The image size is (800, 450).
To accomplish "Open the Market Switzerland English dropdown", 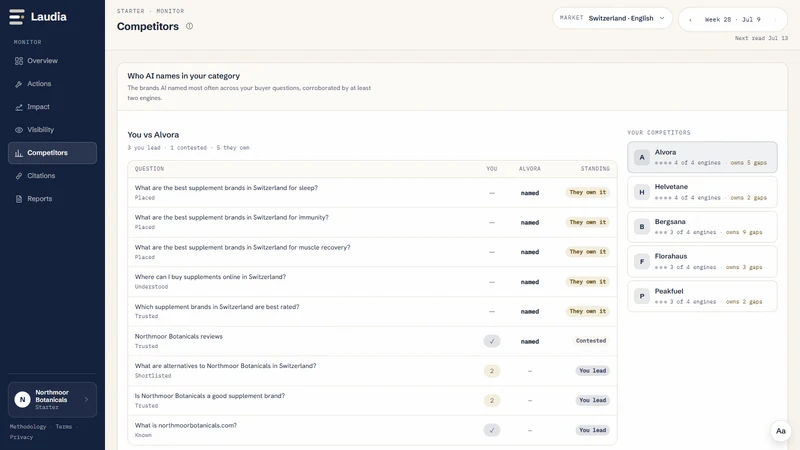I will click(x=612, y=18).
